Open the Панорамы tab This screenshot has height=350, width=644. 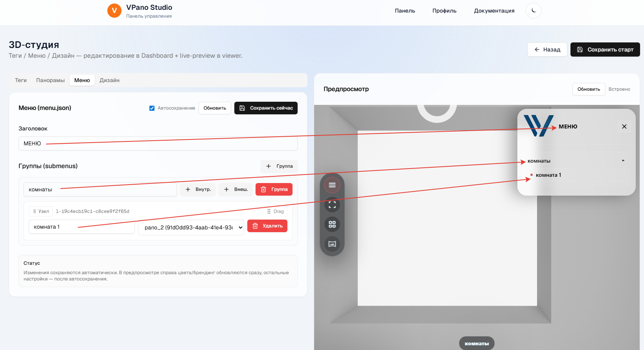(x=50, y=80)
